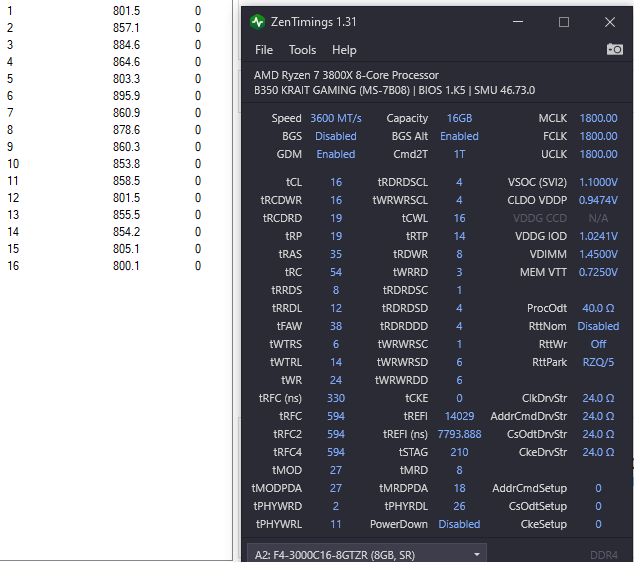The height and width of the screenshot is (562, 634).
Task: Click the 16GB capacity value
Action: pos(459,118)
